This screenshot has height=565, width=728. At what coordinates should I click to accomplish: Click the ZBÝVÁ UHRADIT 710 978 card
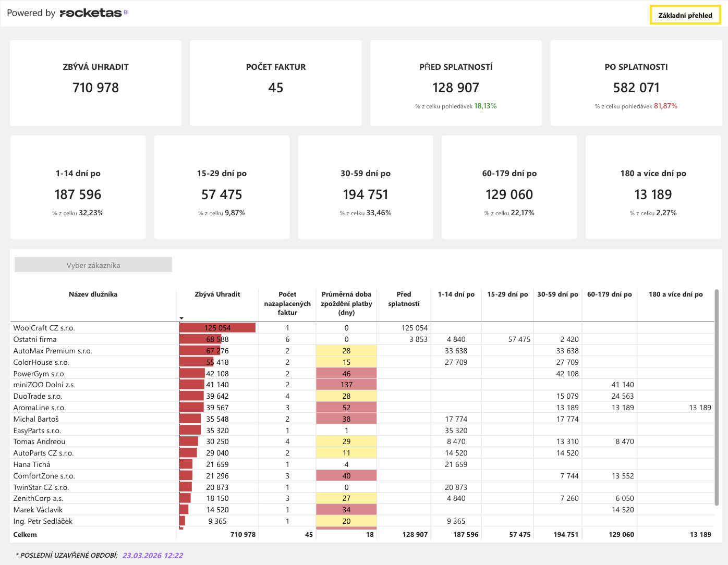click(x=96, y=83)
